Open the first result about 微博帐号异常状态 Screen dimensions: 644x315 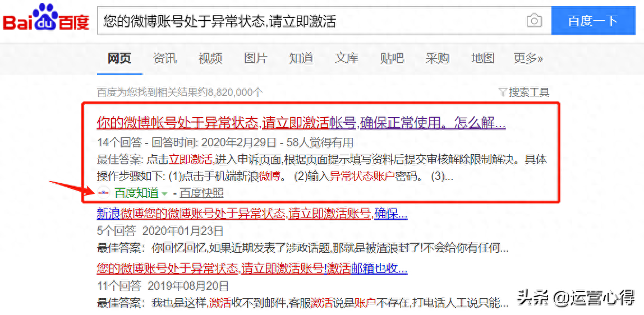(301, 123)
